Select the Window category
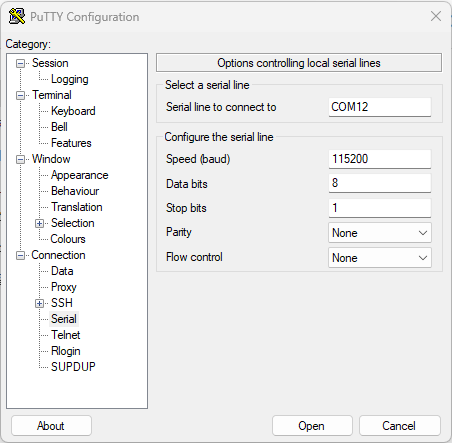 pos(51,159)
